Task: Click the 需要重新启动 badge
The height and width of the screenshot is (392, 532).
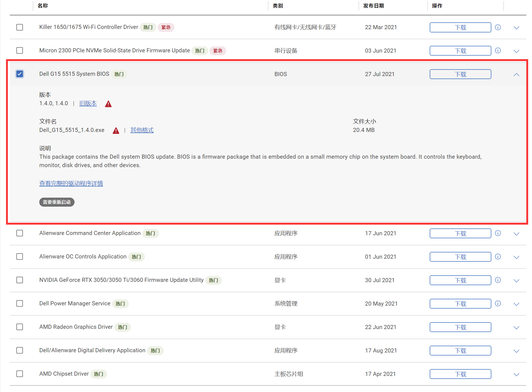Action: (x=57, y=202)
